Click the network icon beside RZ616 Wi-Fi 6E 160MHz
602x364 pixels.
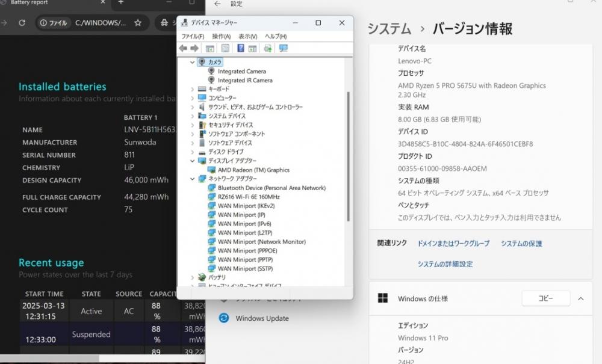211,196
